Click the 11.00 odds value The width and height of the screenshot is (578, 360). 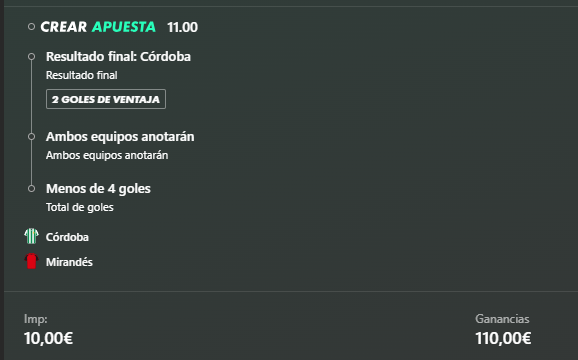coord(182,27)
